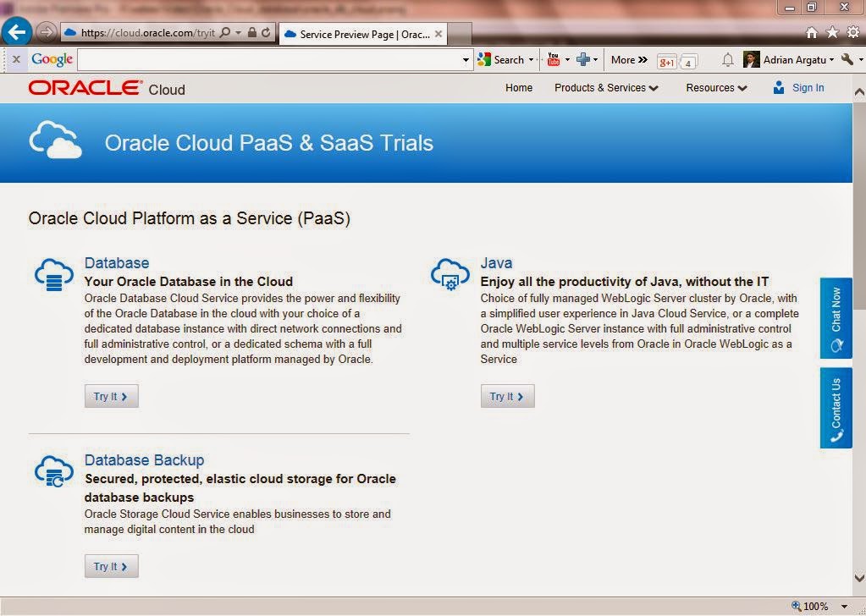Open the YouTube icon dropdown arrow
Screen dimensions: 866x616
click(x=567, y=59)
